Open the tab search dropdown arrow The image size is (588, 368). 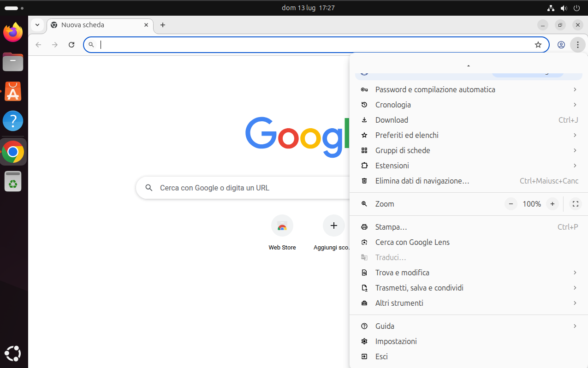tap(37, 25)
